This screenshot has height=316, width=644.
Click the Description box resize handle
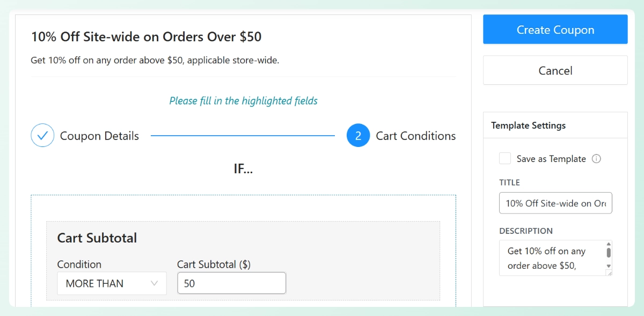tap(609, 273)
